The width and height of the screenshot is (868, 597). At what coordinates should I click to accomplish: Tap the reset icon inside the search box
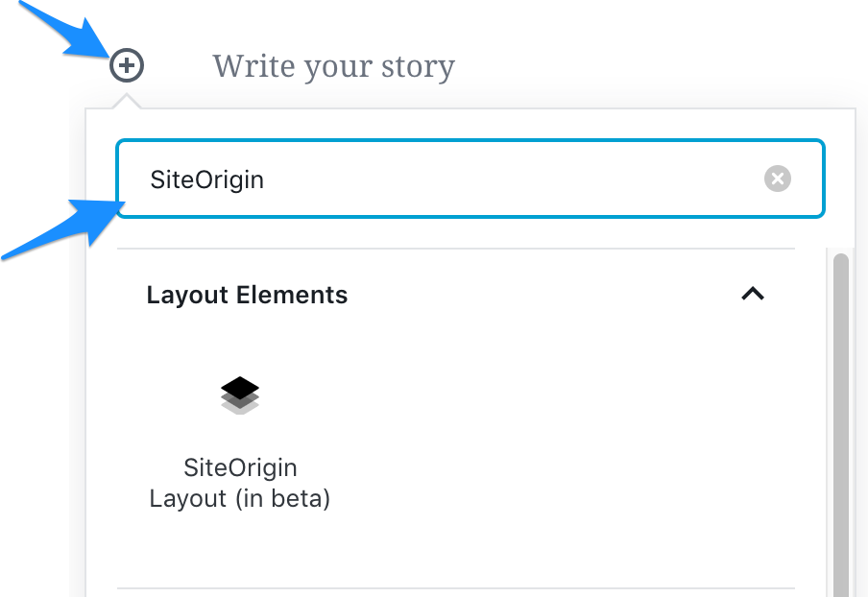click(777, 179)
